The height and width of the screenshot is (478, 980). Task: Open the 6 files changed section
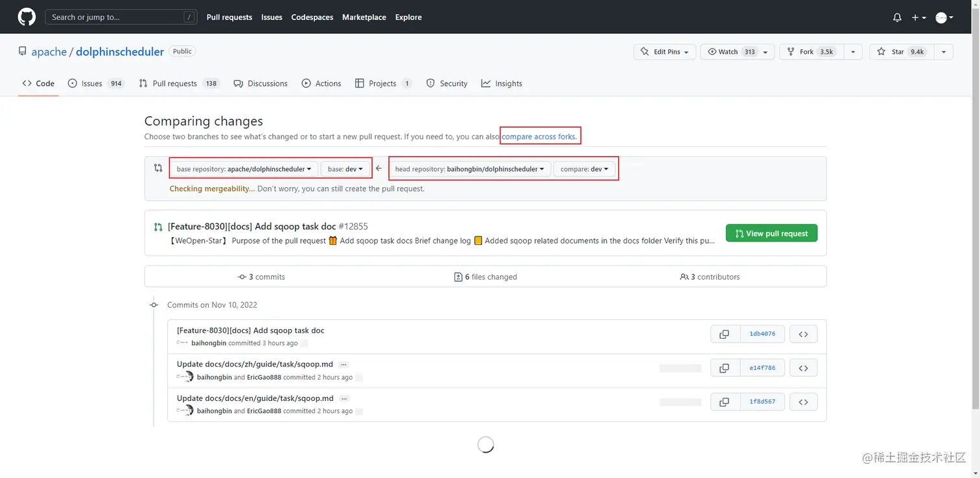pos(485,277)
